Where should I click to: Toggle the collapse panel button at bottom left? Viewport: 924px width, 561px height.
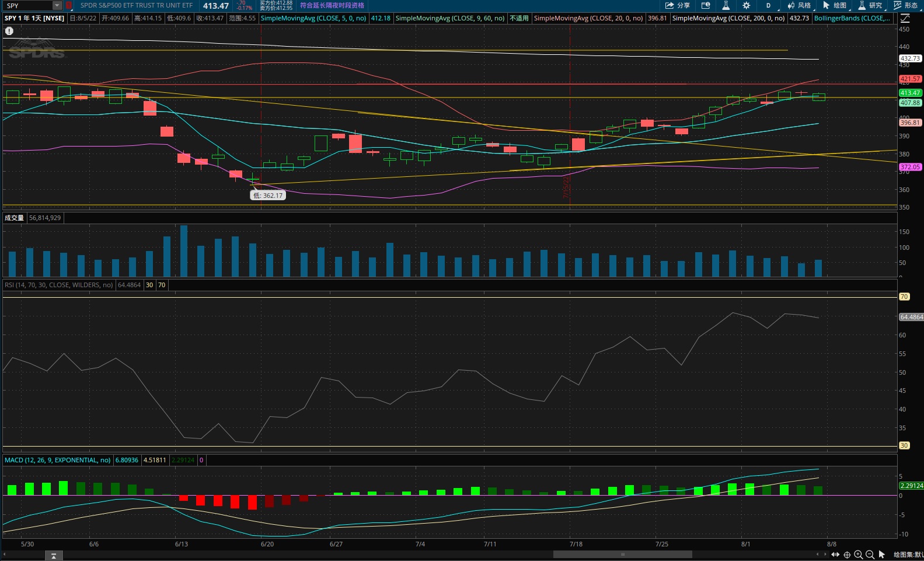pos(53,556)
